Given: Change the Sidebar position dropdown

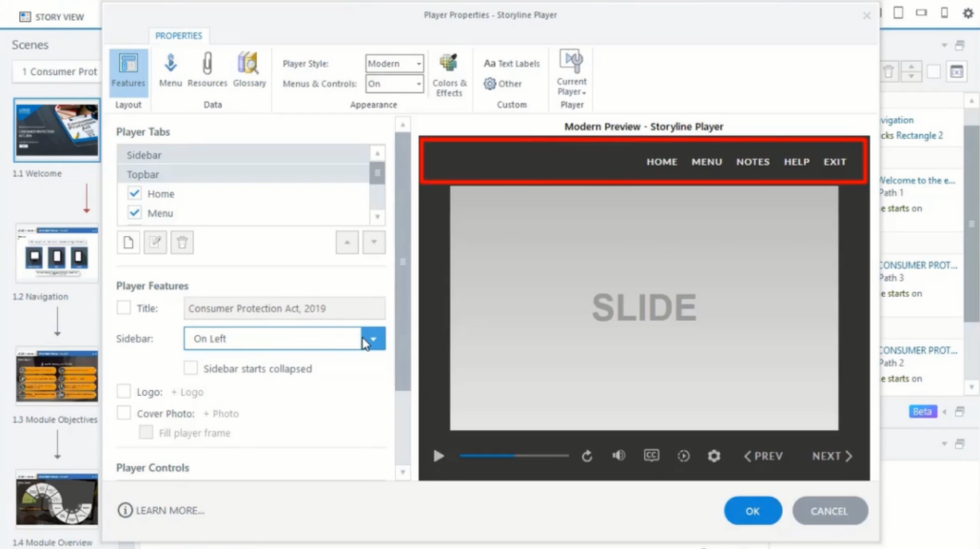Looking at the screenshot, I should click(x=373, y=339).
